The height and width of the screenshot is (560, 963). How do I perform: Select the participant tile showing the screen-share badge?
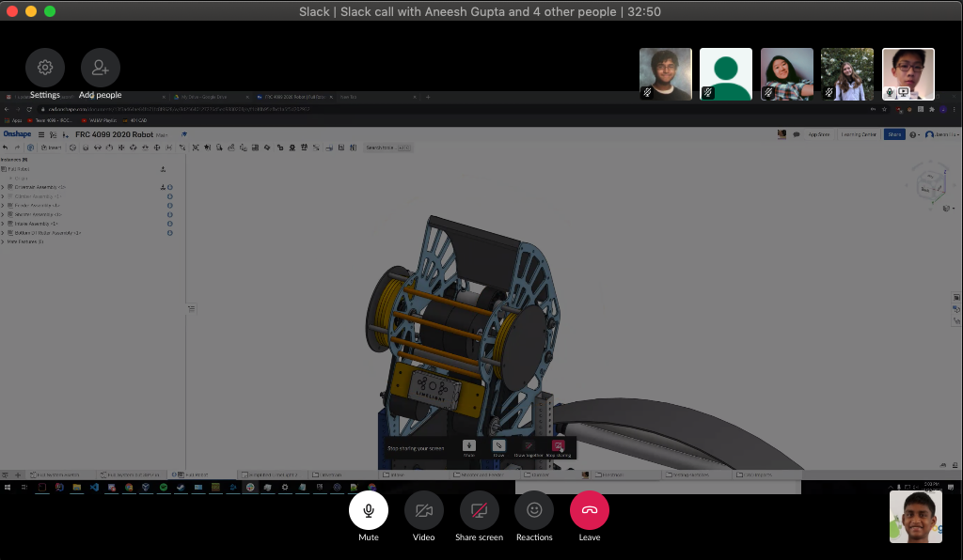click(x=908, y=74)
